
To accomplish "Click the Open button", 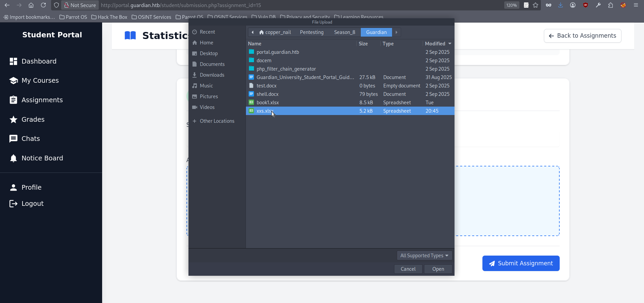I will tap(438, 269).
